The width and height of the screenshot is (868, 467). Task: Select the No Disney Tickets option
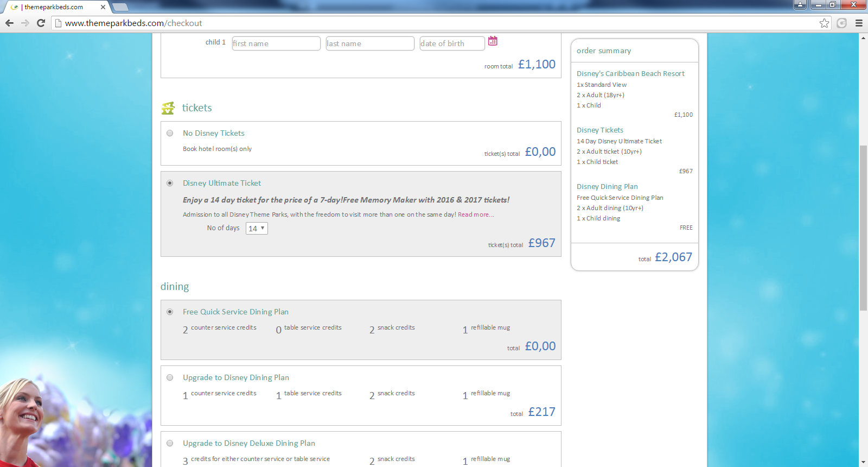[170, 133]
